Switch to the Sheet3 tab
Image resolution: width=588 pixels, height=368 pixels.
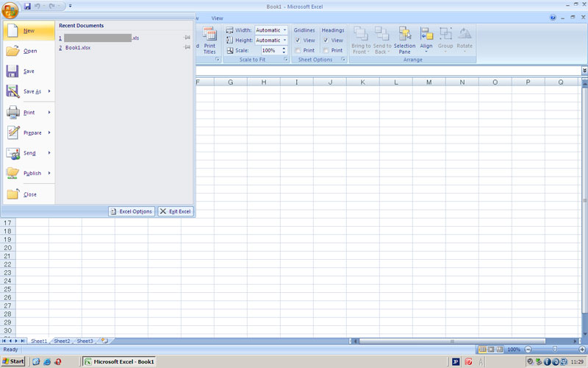point(85,341)
